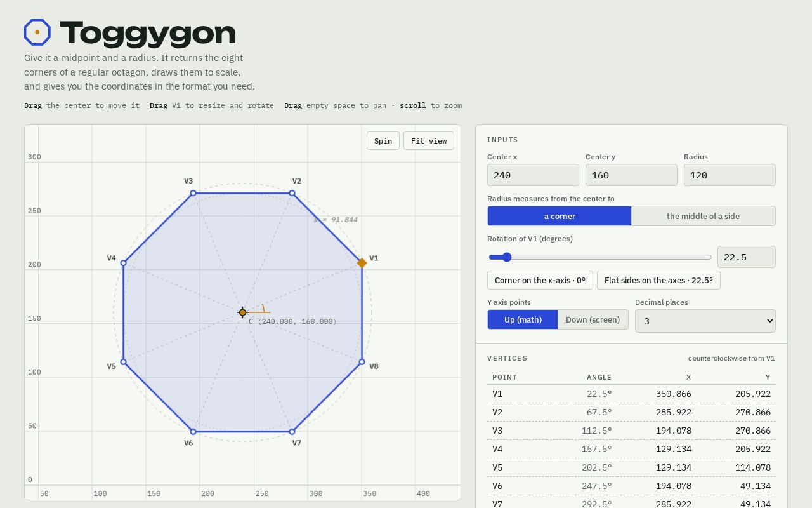
Task: Apply Flat sides on the axes 22.5° preset
Action: (x=658, y=280)
